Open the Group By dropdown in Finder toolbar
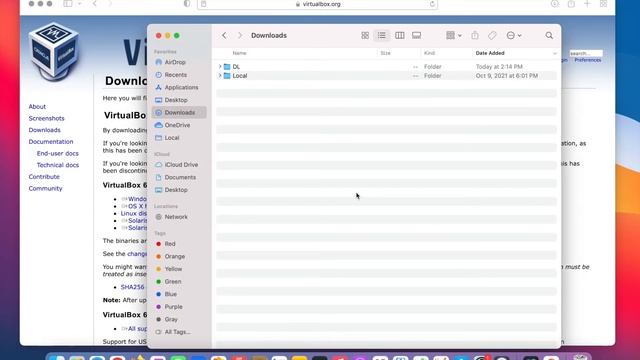 [453, 36]
